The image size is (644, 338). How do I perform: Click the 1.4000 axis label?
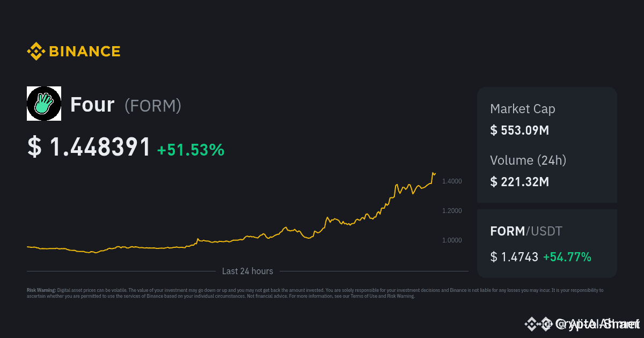[452, 181]
